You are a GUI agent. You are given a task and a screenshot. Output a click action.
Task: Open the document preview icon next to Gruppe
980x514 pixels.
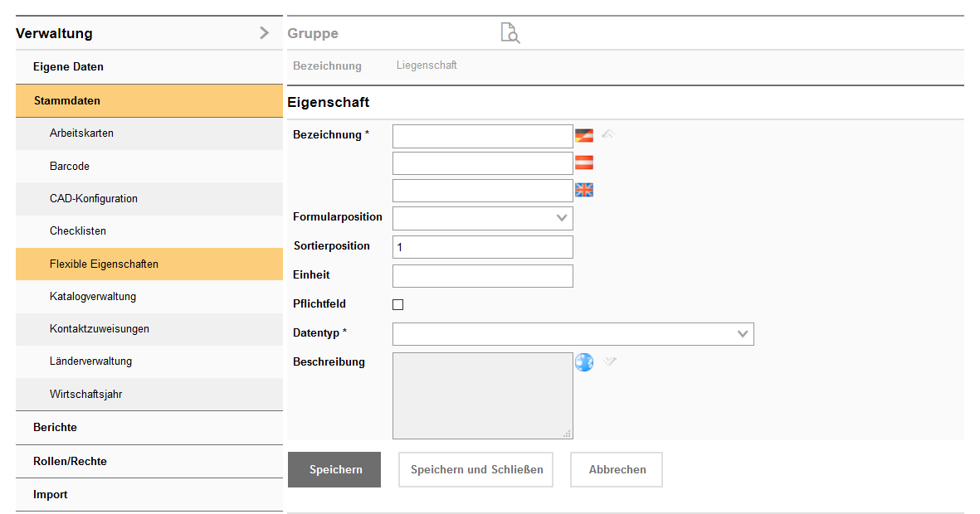click(510, 32)
